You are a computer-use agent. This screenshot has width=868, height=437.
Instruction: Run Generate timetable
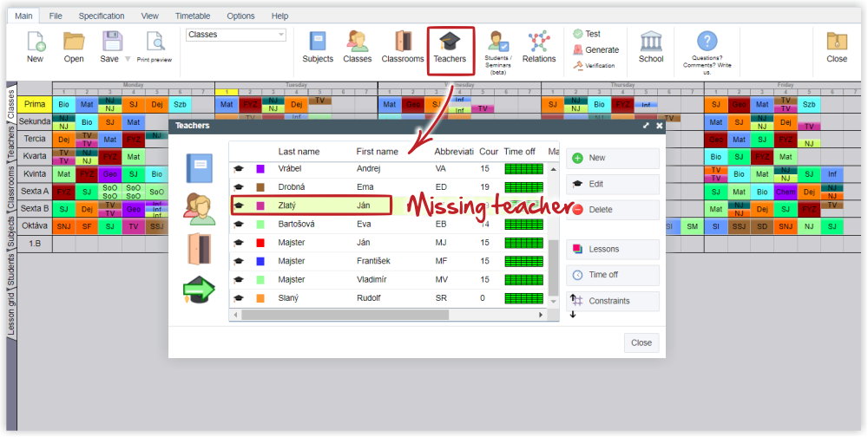tap(596, 49)
